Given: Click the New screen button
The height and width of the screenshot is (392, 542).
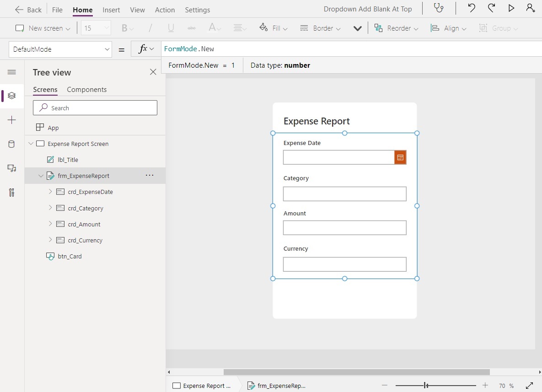Looking at the screenshot, I should [x=42, y=28].
